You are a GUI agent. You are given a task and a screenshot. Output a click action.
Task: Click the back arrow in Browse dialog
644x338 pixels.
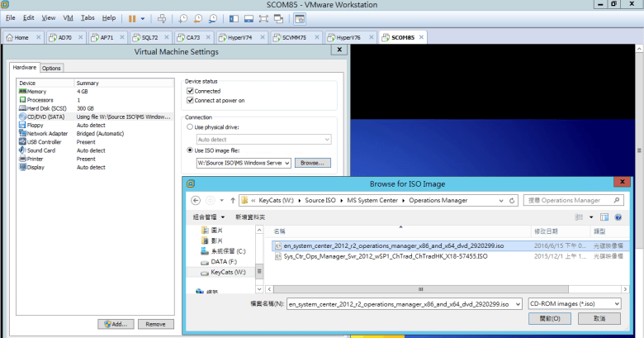[196, 200]
